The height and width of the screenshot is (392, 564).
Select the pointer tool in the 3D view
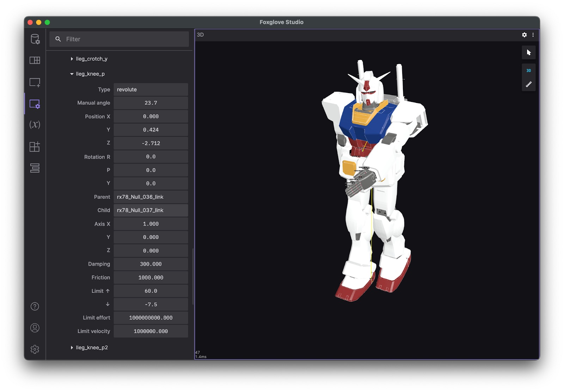[x=528, y=52]
